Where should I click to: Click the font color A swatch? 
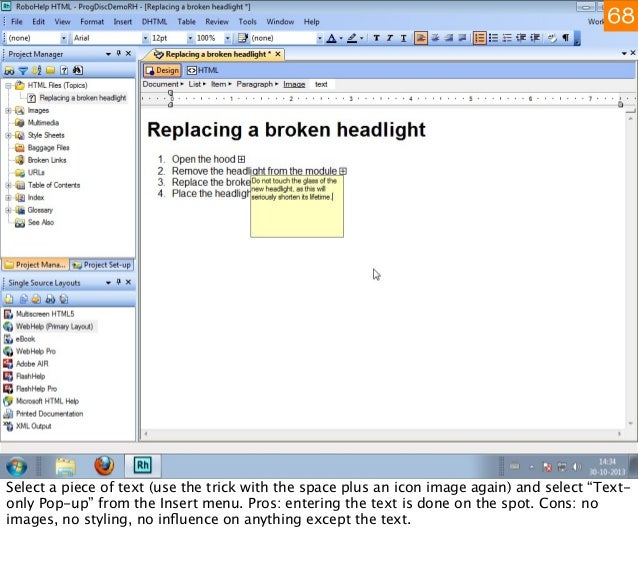pyautogui.click(x=332, y=38)
